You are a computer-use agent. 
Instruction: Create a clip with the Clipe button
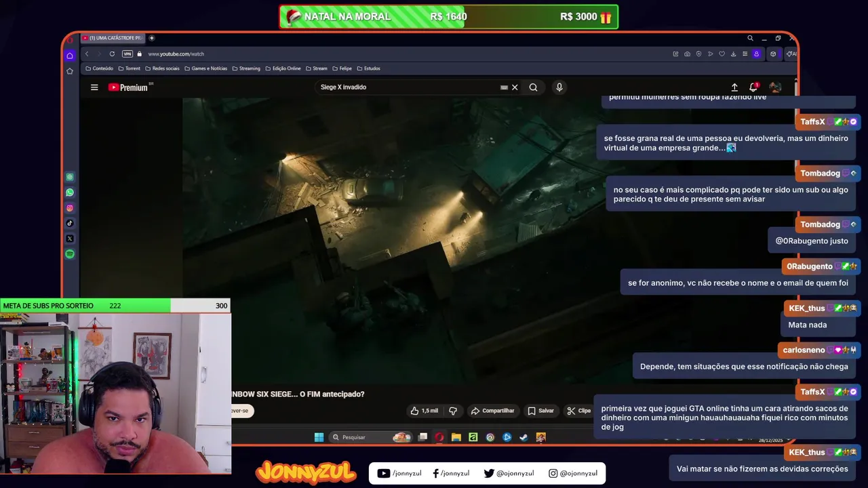(578, 411)
